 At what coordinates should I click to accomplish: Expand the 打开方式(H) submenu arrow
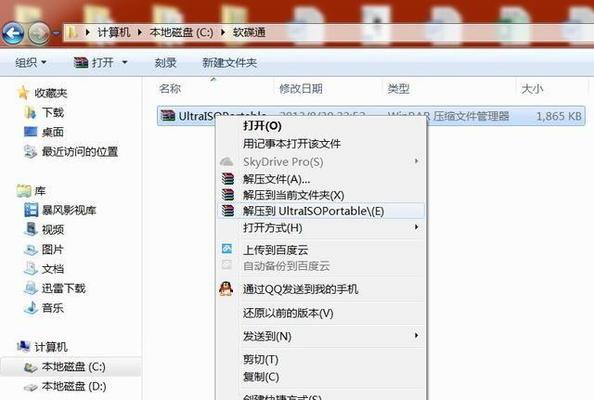coord(416,227)
